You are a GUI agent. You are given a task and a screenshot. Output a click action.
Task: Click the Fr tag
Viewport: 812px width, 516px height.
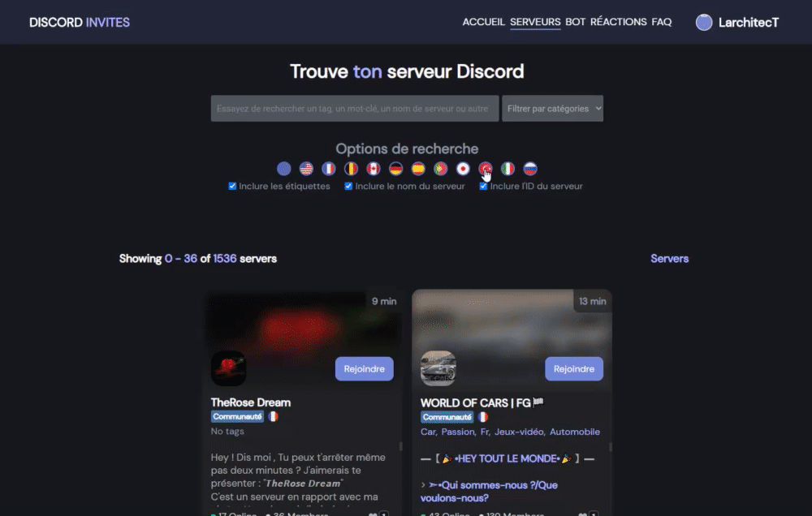tap(484, 432)
